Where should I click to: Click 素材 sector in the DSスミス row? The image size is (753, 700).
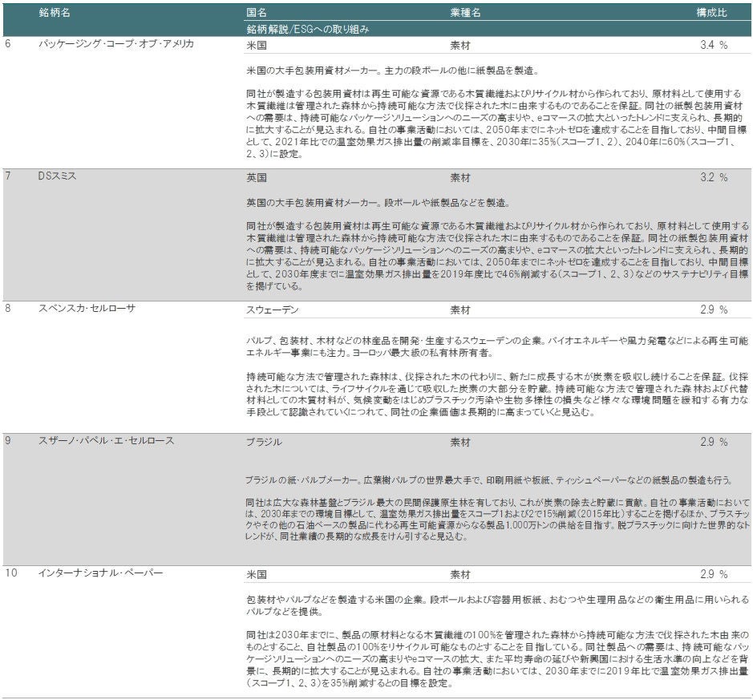[x=460, y=177]
